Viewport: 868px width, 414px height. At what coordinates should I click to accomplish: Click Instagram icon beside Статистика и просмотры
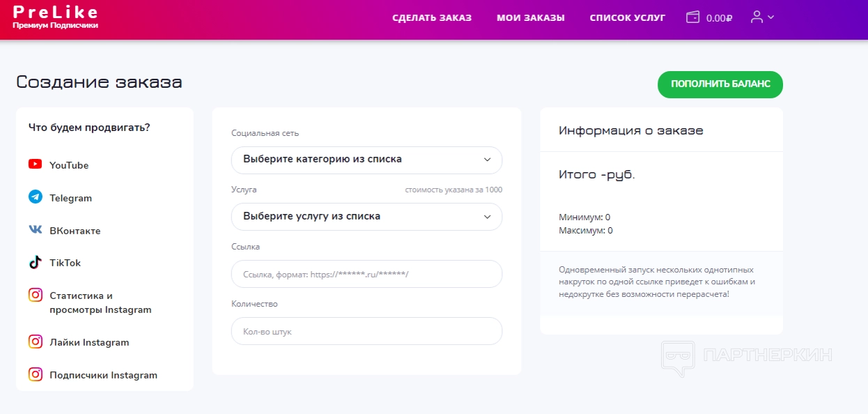pyautogui.click(x=35, y=295)
